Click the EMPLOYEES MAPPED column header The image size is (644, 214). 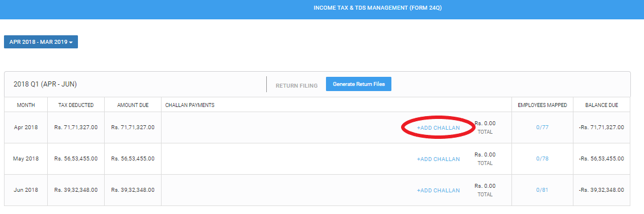click(x=542, y=105)
